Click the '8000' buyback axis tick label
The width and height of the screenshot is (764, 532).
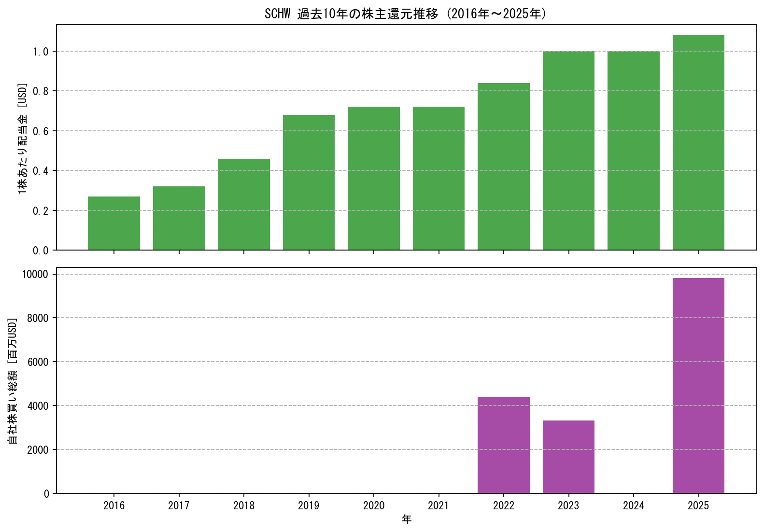tap(39, 318)
